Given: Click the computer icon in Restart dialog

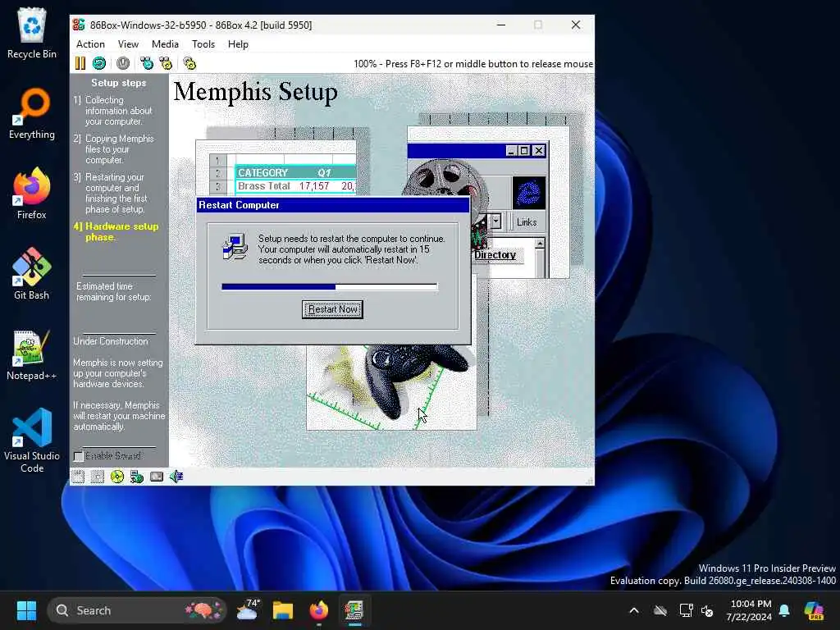Looking at the screenshot, I should click(235, 247).
